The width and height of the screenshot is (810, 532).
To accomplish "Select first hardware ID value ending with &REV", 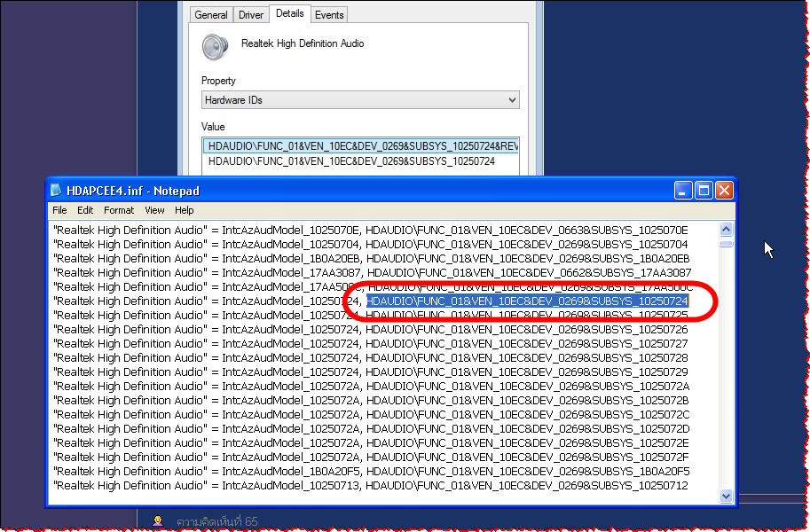I will [x=360, y=146].
